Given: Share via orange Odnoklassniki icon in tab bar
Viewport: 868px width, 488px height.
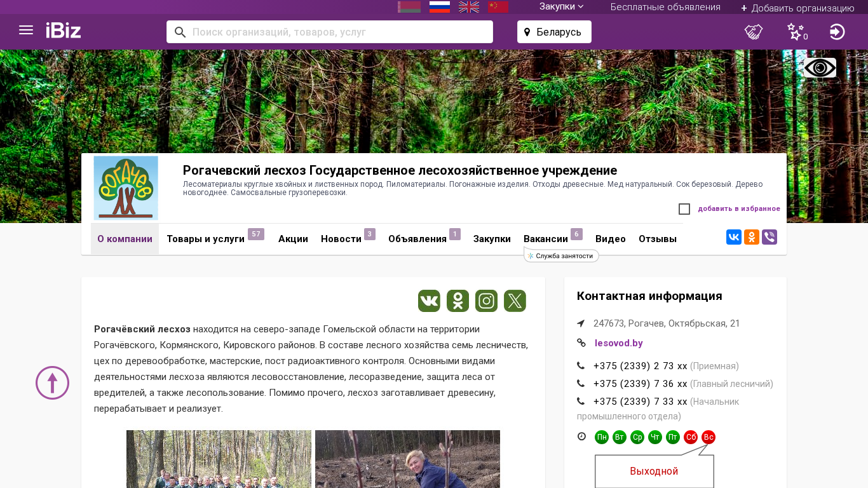Looking at the screenshot, I should [752, 237].
